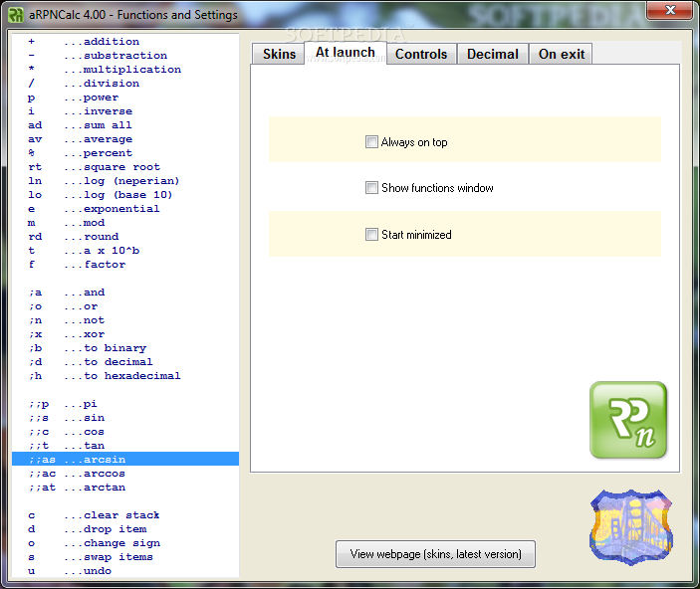Pick the 'rd ...round' row
Image resolution: width=700 pixels, height=589 pixels.
[125, 237]
